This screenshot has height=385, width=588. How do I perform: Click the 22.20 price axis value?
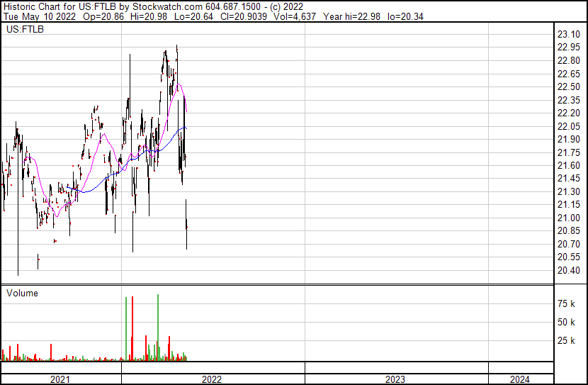[x=568, y=113]
